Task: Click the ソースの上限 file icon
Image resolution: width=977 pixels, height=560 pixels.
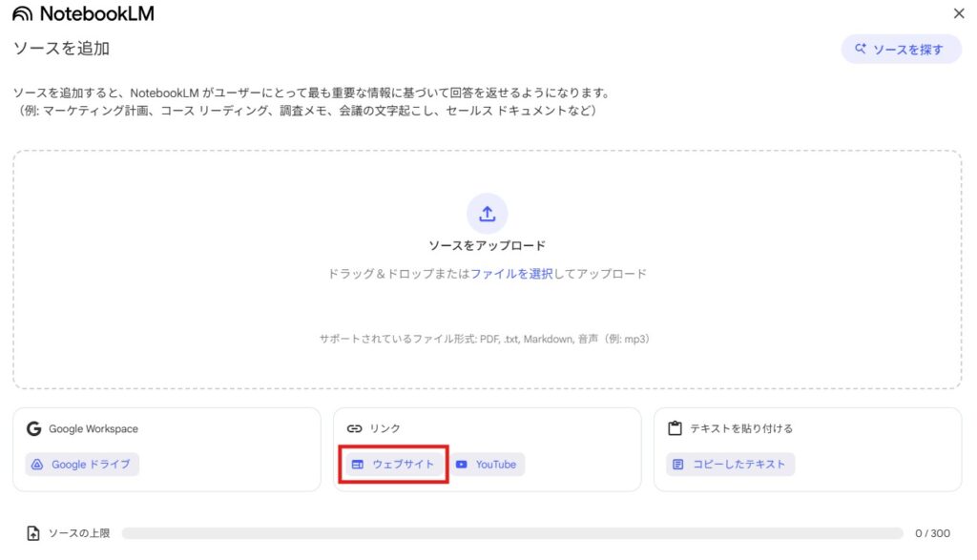Action: click(33, 534)
